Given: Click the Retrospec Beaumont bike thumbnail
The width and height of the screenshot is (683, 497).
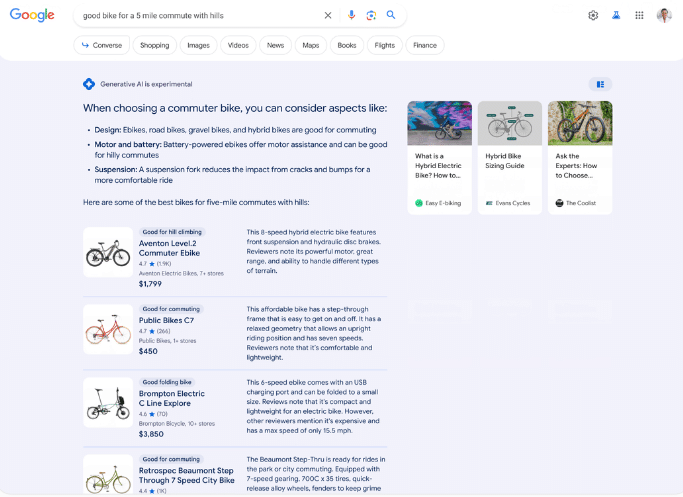Looking at the screenshot, I should 108,475.
